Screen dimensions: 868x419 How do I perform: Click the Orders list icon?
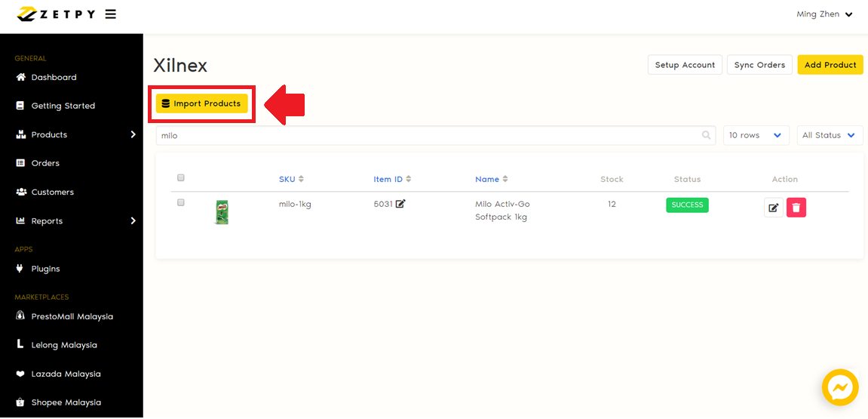(21, 163)
